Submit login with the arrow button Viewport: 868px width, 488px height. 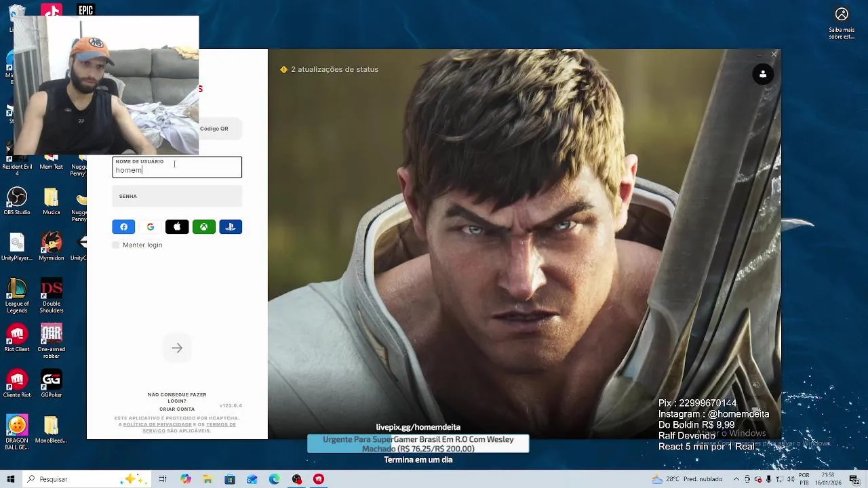177,348
